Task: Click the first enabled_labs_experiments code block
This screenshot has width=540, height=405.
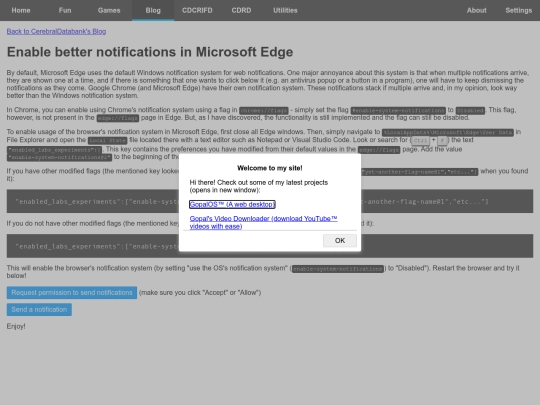Action: (x=270, y=201)
